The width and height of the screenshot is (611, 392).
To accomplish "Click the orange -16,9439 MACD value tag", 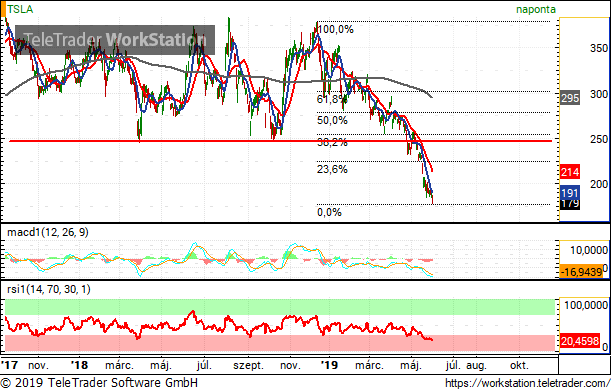I will click(x=581, y=272).
